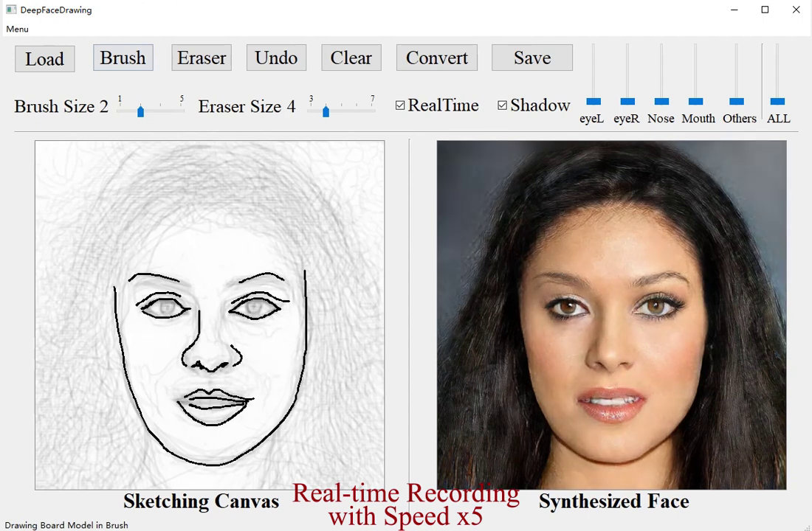Screen dimensions: 812x531
Task: Click the synthesized face image
Action: pos(611,315)
